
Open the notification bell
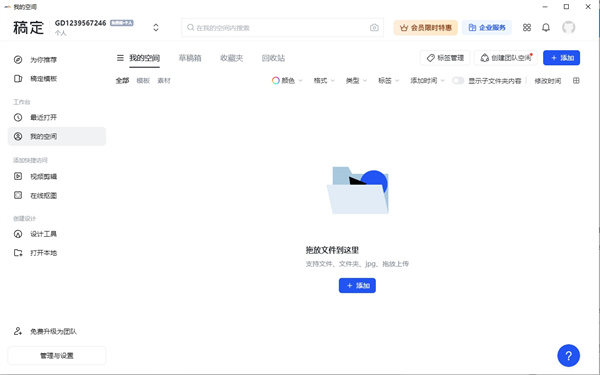coord(546,28)
